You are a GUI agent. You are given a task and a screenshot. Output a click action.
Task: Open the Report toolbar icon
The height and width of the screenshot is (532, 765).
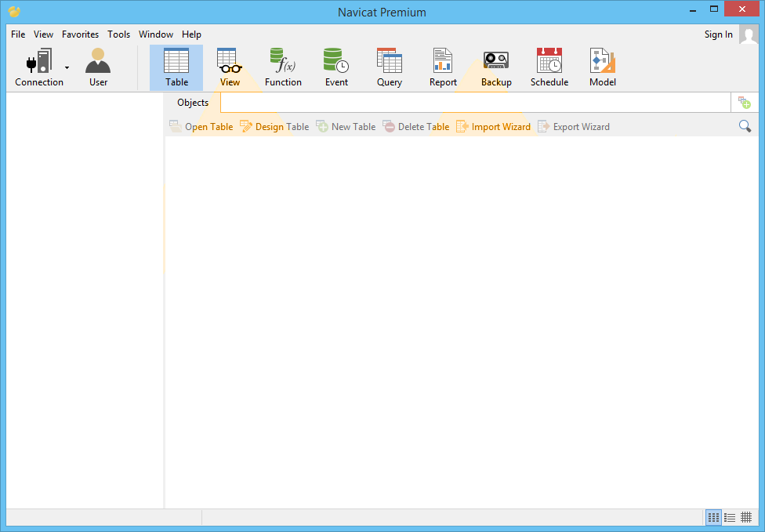(443, 68)
